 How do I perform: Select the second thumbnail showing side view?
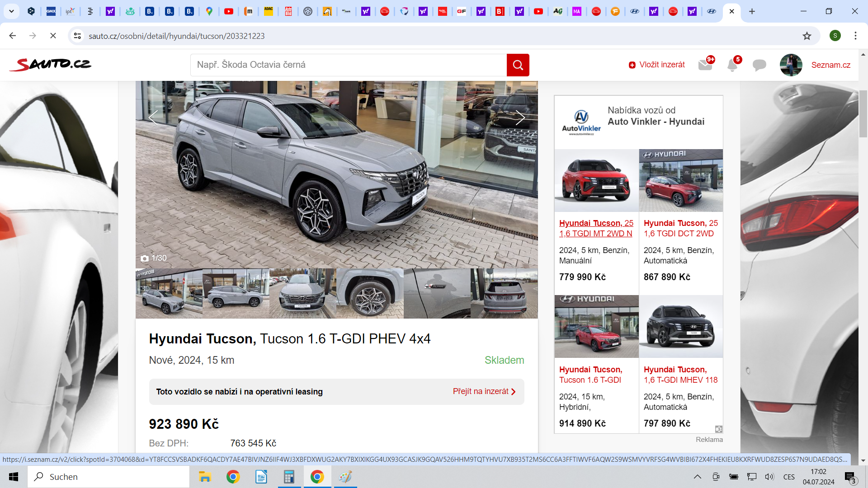pos(236,294)
